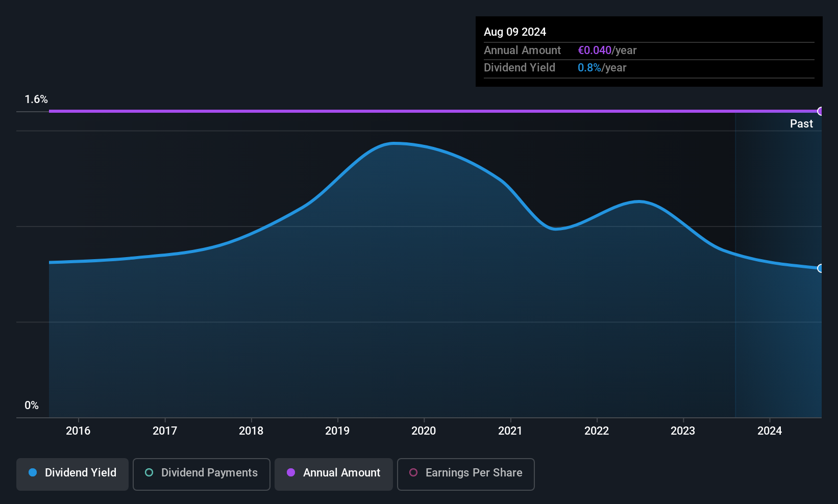The image size is (838, 504).
Task: Click the 0.8%/year value in tooltip
Action: (602, 68)
